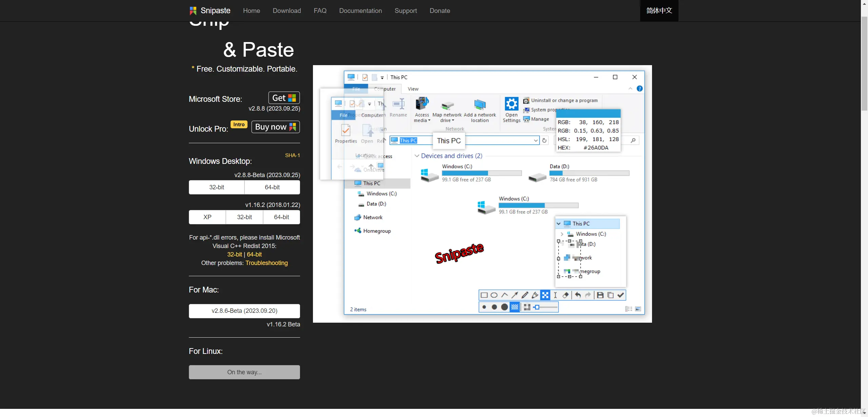Click the copy to clipboard icon
The height and width of the screenshot is (417, 868).
[x=610, y=295]
